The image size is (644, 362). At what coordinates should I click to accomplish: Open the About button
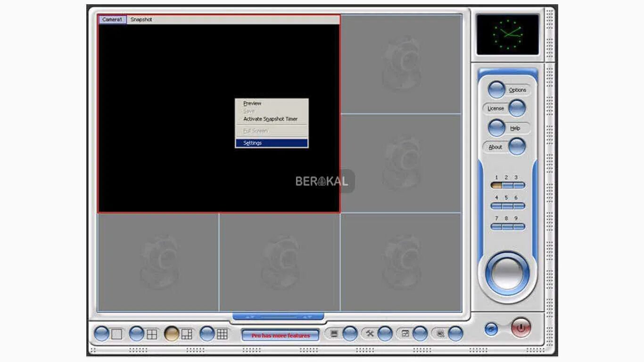click(x=517, y=147)
